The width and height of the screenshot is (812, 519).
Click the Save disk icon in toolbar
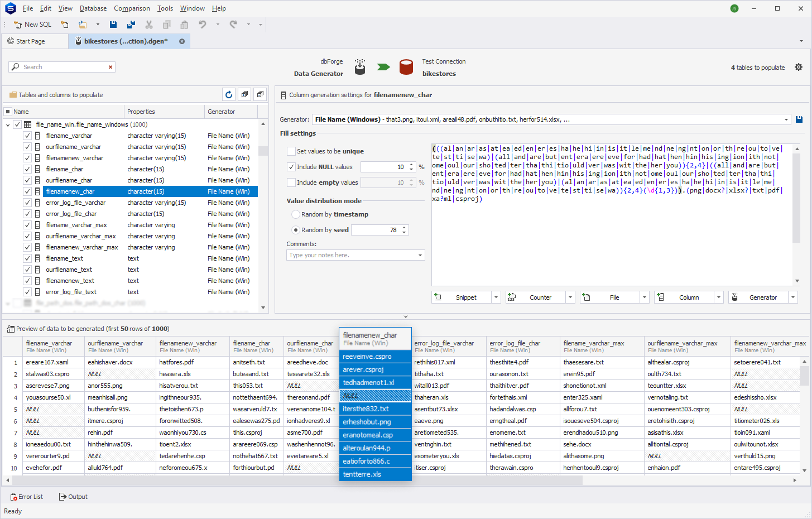[113, 25]
